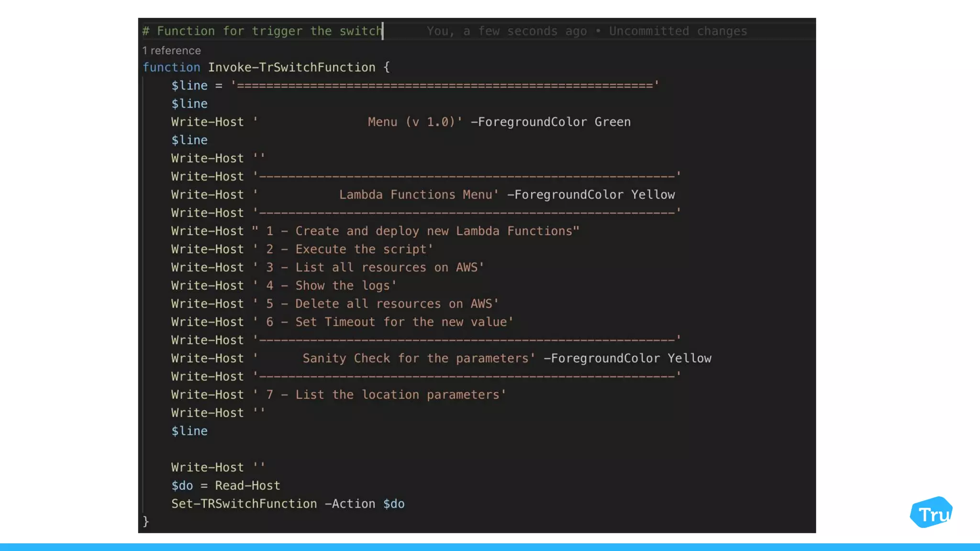
Task: Click the 'function' keyword
Action: [x=171, y=67]
